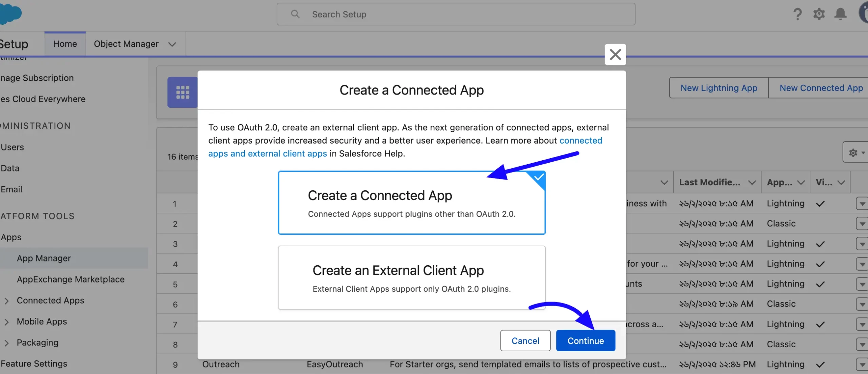Expand the Mobile Apps tree item
The height and width of the screenshot is (374, 868).
(x=6, y=322)
